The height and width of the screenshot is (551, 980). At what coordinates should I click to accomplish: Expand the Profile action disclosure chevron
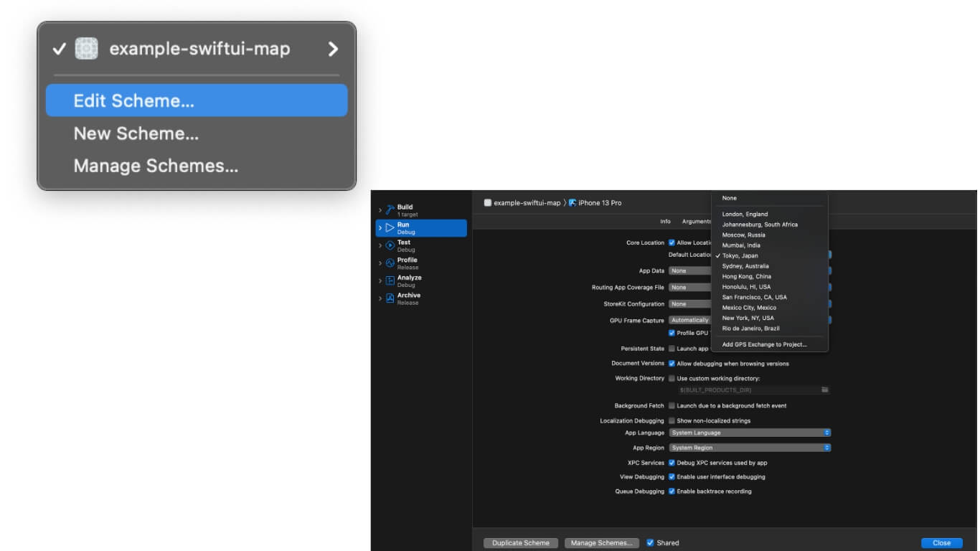tap(380, 263)
